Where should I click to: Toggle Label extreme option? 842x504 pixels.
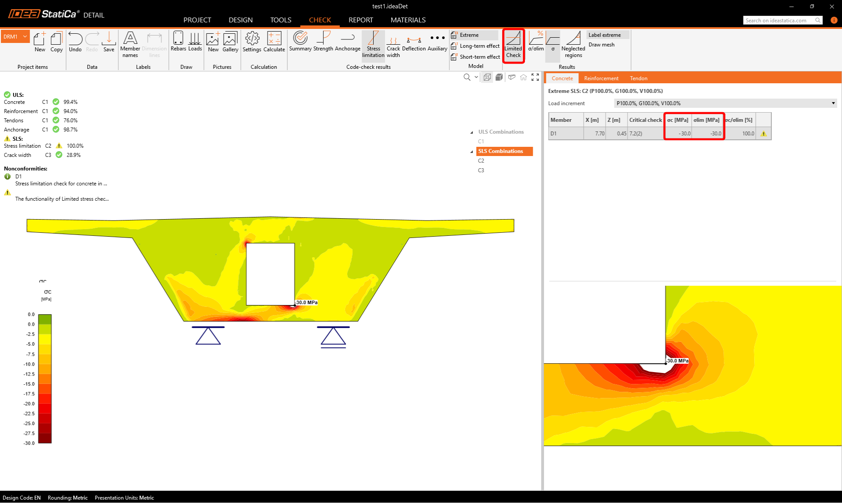pos(604,35)
